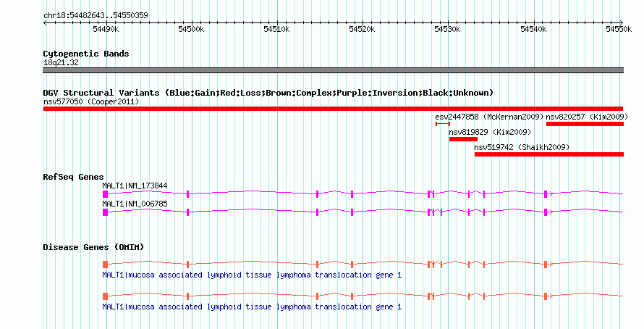Click the 54510k ruler tick label
The width and height of the screenshot is (644, 329).
(276, 29)
